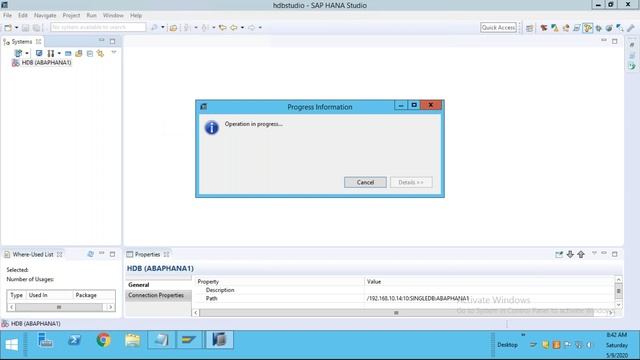Open the Navigate menu
Image resolution: width=640 pixels, height=360 pixels.
pos(45,16)
